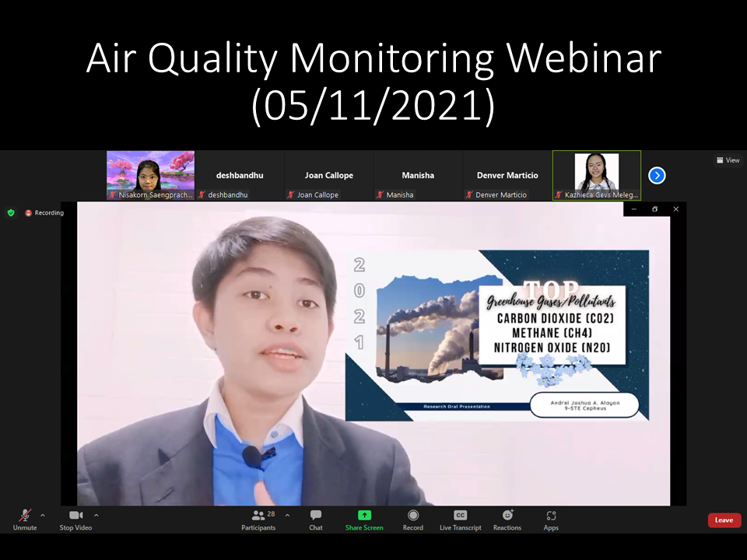Select Kazhieca Gevs video thumbnail
This screenshot has height=560, width=747.
[x=596, y=175]
